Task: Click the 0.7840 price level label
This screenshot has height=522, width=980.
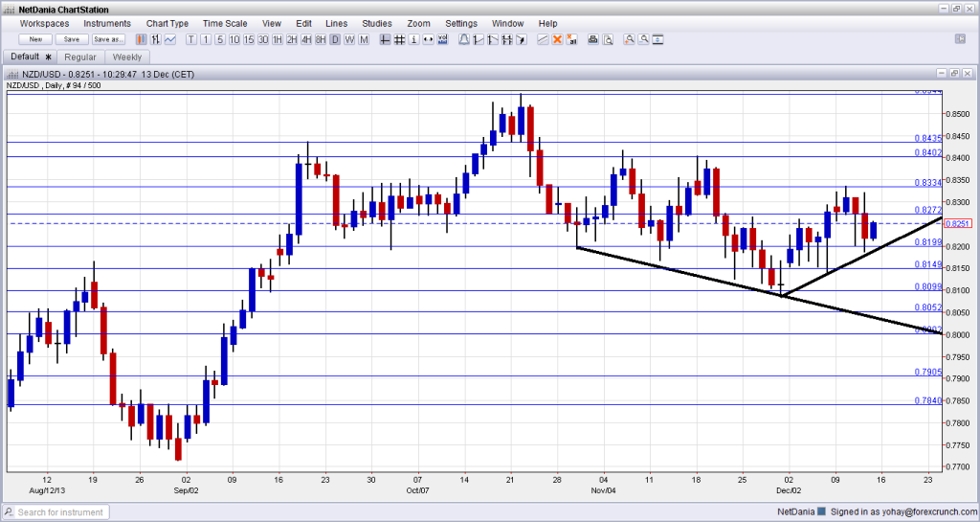Action: (928, 400)
